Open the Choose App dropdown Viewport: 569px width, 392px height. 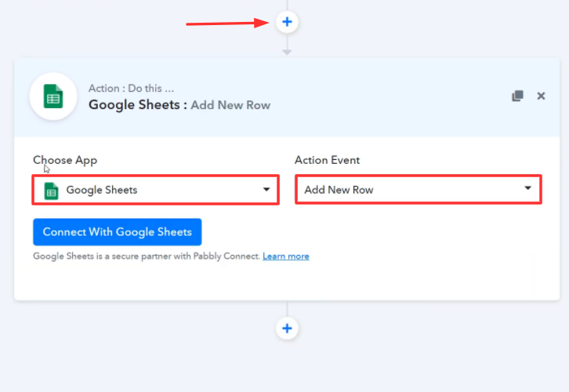point(156,190)
